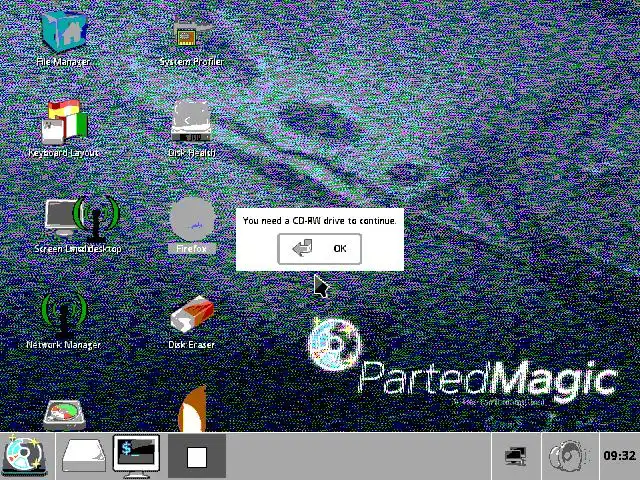Open the volume speaker tray icon

click(x=569, y=456)
